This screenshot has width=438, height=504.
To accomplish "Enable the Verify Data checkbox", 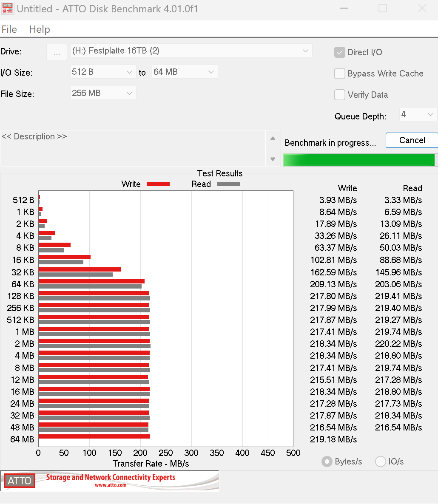I will 340,94.
